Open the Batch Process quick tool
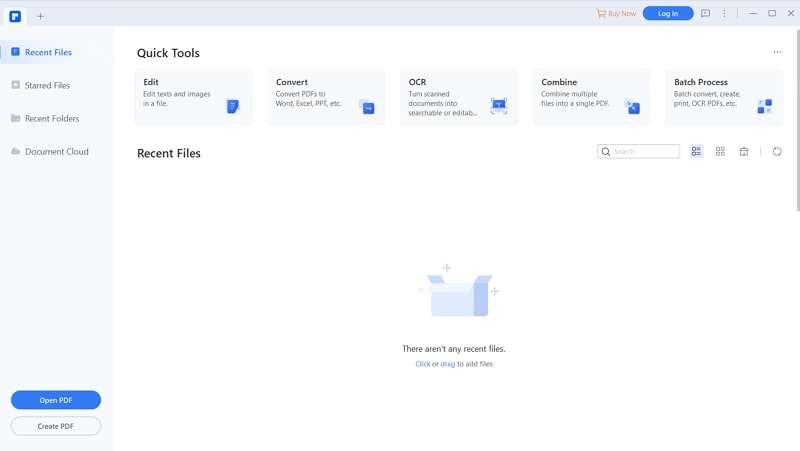Screen dimensions: 800x451 click(724, 97)
